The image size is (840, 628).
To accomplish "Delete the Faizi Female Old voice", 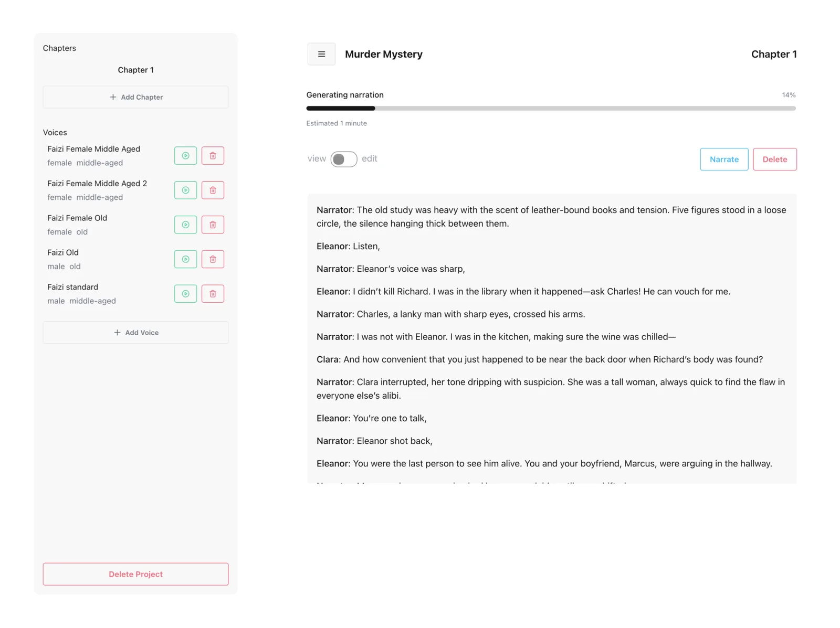I will 213,225.
